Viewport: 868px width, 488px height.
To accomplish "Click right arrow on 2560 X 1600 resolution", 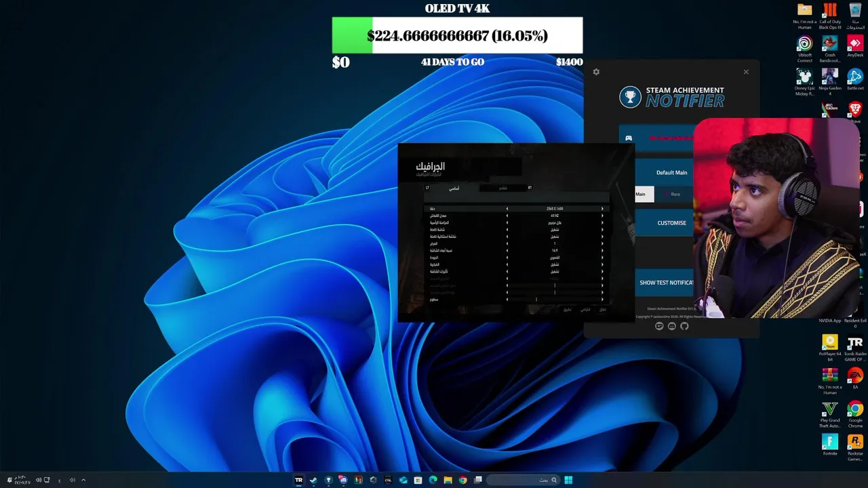I will point(601,209).
